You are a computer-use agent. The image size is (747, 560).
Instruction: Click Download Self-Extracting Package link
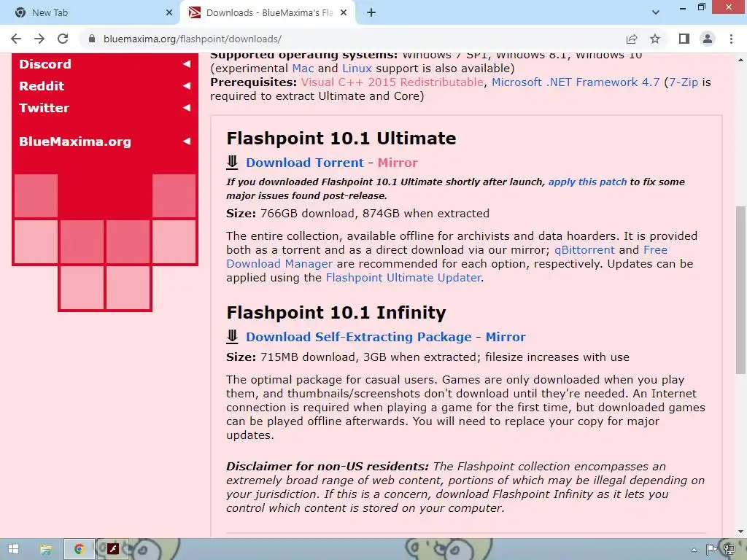tap(359, 337)
